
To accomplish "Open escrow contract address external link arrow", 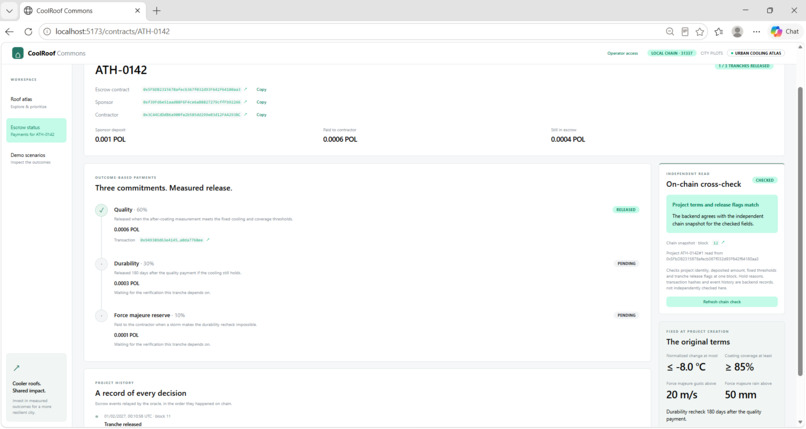I will (x=246, y=89).
